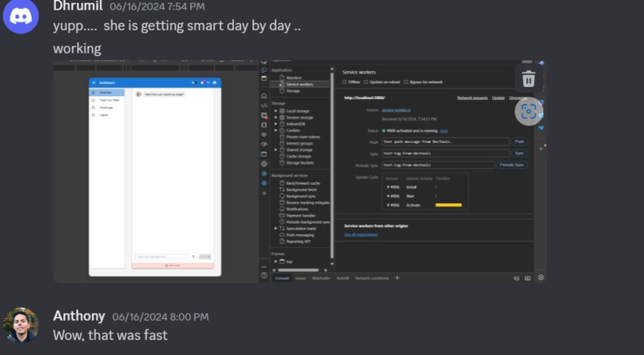Click the sidebar horizontal scrollbar thumb
The image size is (644, 355).
pos(298,270)
